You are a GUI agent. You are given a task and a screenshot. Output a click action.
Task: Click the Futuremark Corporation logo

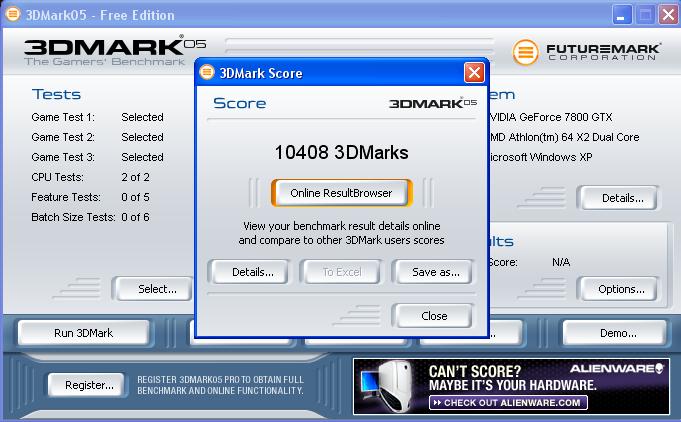[586, 52]
